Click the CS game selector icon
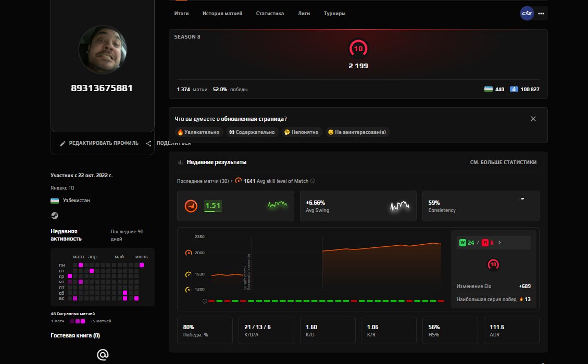Screen dimensions: 588x364 (527, 14)
